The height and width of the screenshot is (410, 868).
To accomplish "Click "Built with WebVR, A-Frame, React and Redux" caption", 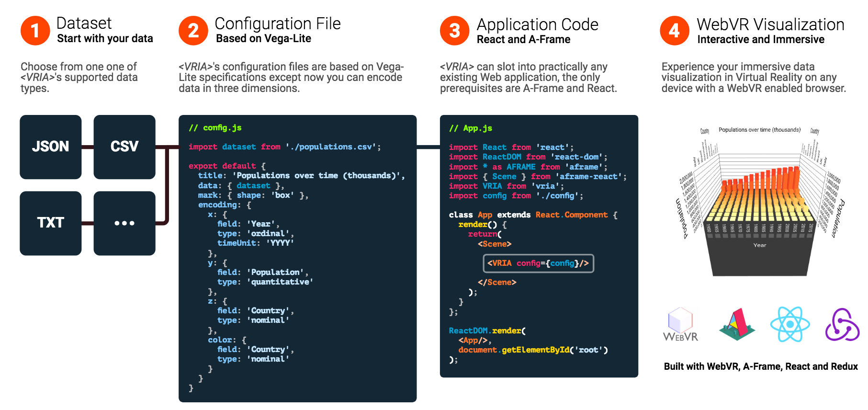I will point(761,366).
